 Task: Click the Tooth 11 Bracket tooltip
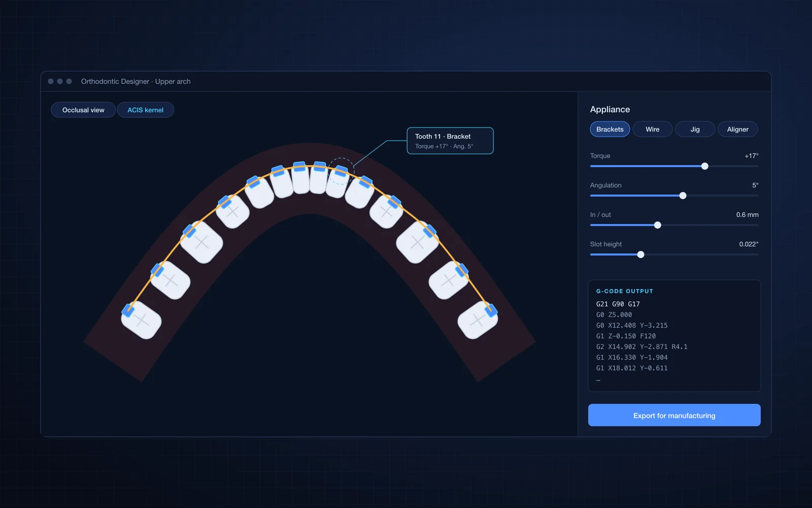450,141
